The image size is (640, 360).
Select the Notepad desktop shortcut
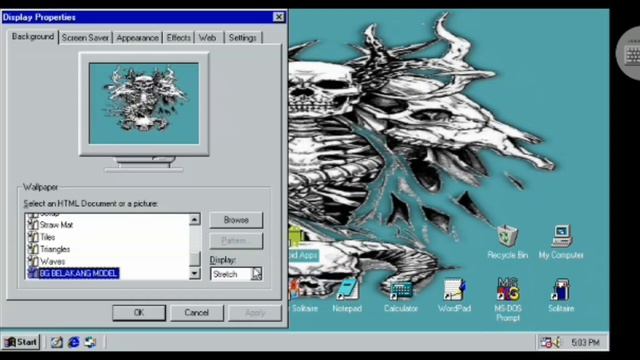pos(347,296)
